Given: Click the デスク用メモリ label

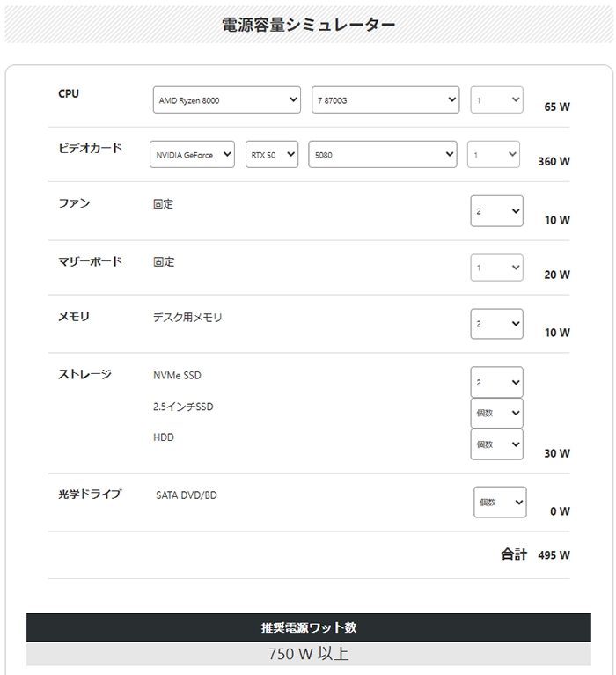Looking at the screenshot, I should coord(187,317).
